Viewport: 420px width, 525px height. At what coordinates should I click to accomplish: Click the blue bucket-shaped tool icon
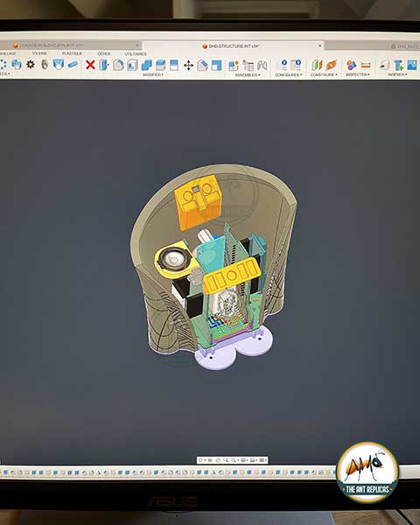[59, 64]
